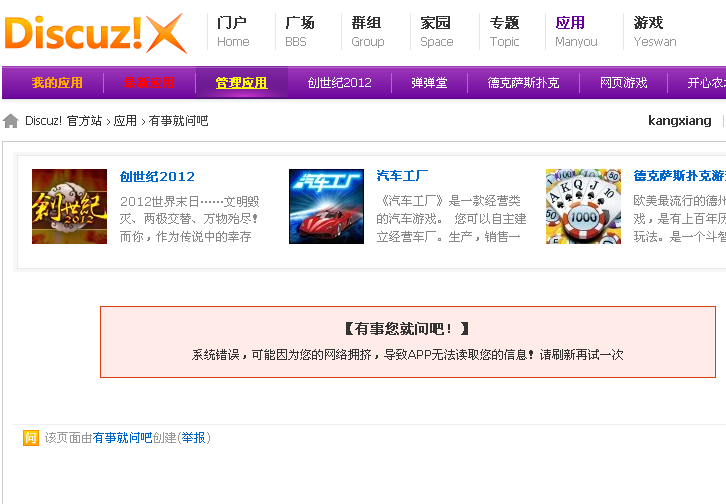Click 应用 breadcrumb link
Screen dimensions: 726x504
click(x=125, y=121)
